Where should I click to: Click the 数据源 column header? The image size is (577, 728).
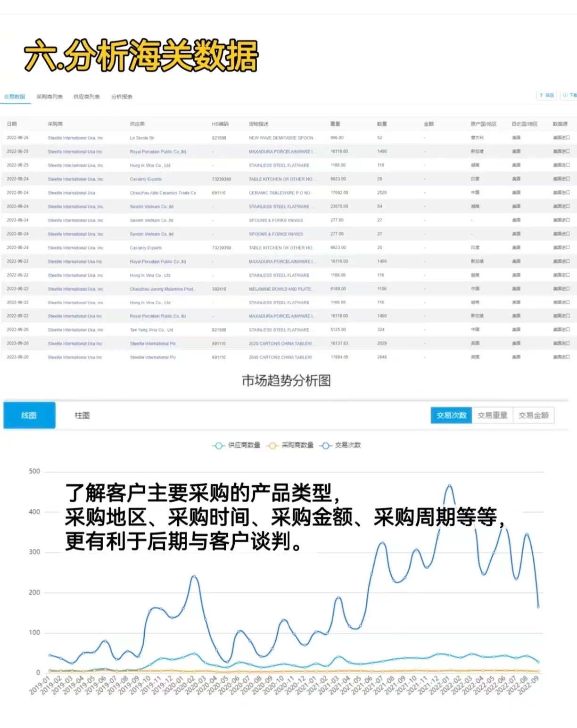coord(560,124)
